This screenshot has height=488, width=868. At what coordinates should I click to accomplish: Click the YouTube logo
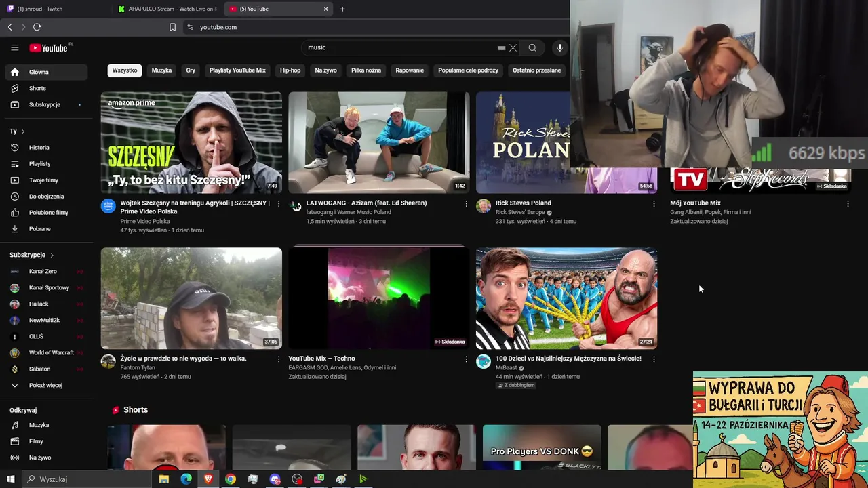49,48
